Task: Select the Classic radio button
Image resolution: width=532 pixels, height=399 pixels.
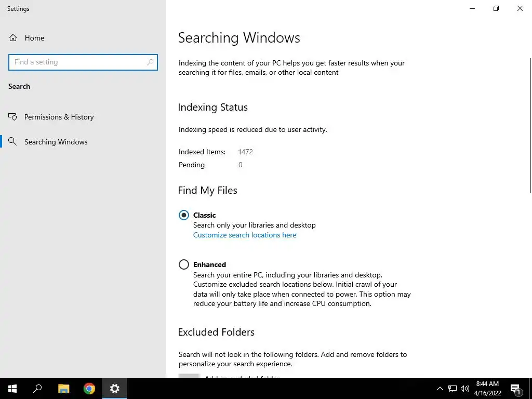Action: 183,215
